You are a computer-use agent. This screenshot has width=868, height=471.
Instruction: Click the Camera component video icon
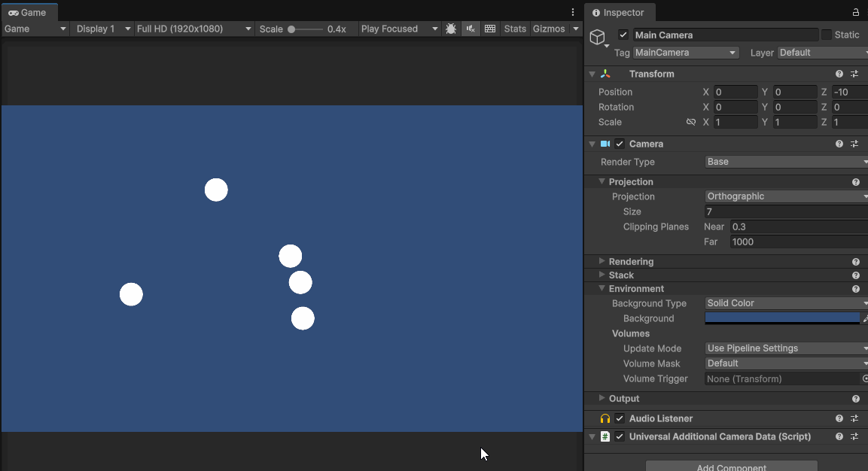pos(605,144)
